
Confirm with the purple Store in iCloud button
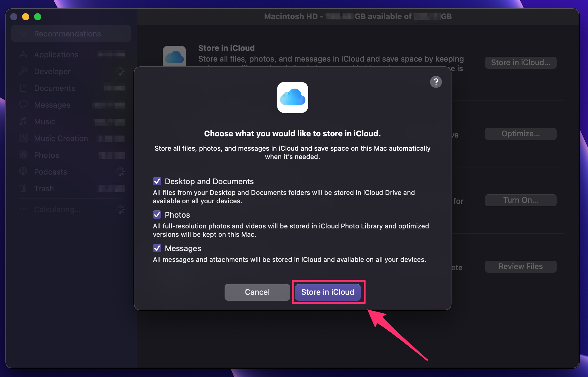pyautogui.click(x=328, y=292)
